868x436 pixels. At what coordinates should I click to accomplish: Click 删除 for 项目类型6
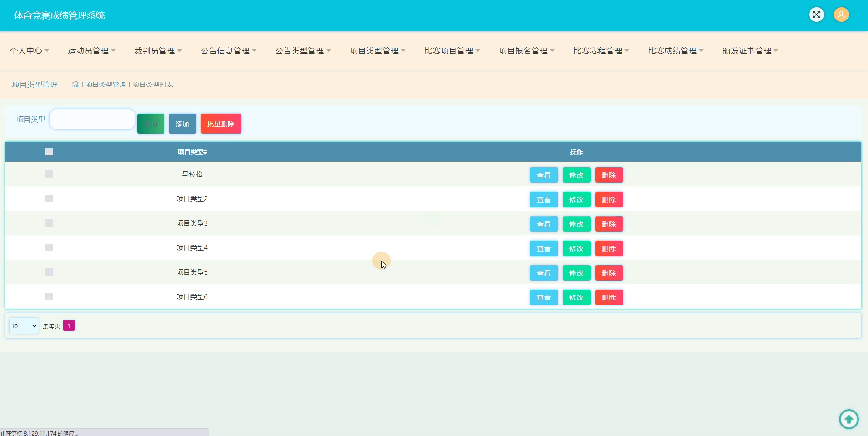(x=609, y=297)
